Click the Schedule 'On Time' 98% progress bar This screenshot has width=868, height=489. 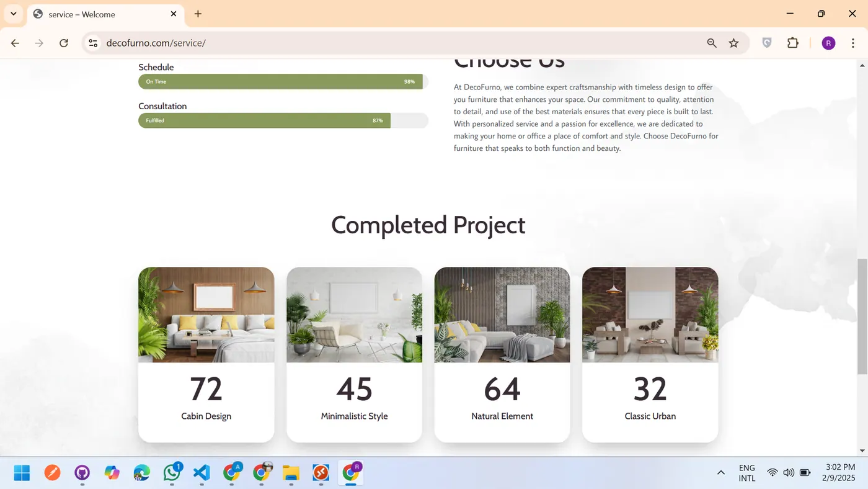pos(283,81)
